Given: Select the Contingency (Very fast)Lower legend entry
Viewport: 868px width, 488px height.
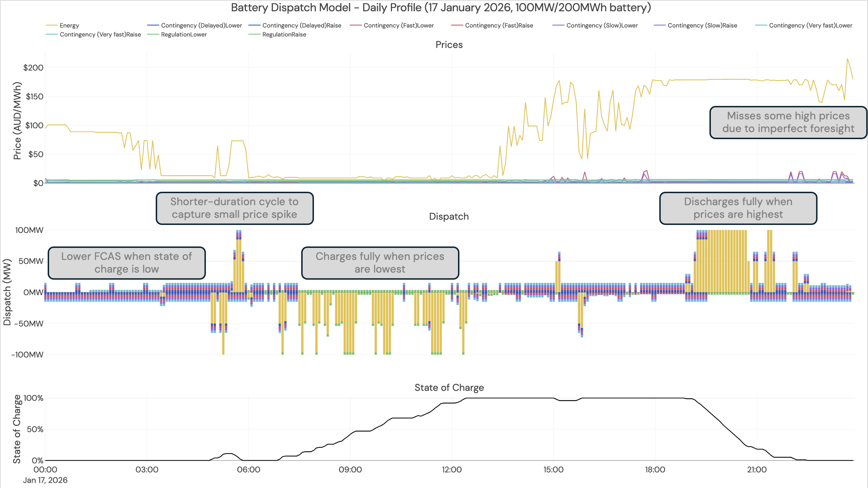Looking at the screenshot, I should click(x=762, y=25).
